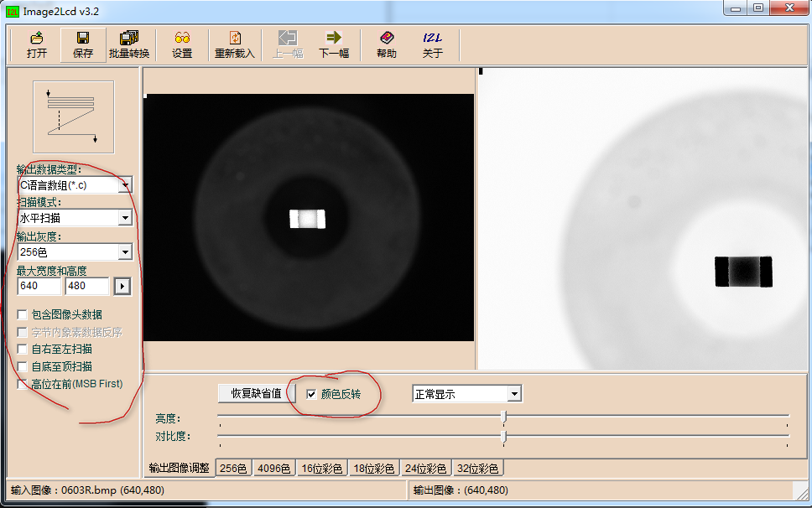The width and height of the screenshot is (812, 508).
Task: Click the 恢复缺省值 restore defaults button
Action: pos(258,393)
